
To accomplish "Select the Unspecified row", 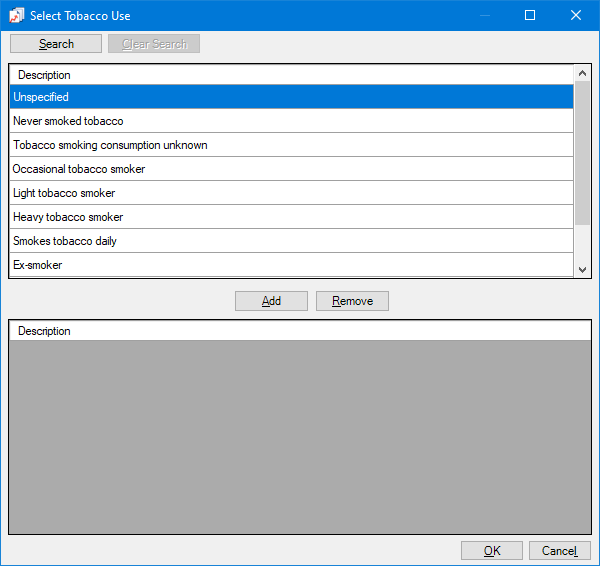I will pyautogui.click(x=290, y=97).
